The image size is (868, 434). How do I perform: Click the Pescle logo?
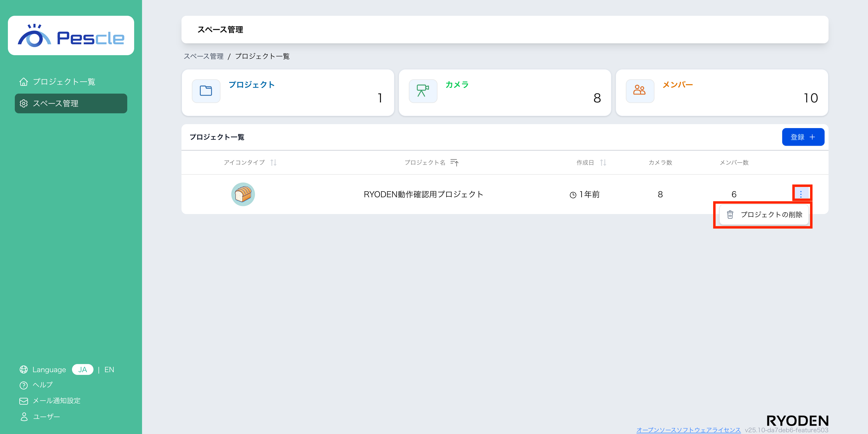pos(71,36)
